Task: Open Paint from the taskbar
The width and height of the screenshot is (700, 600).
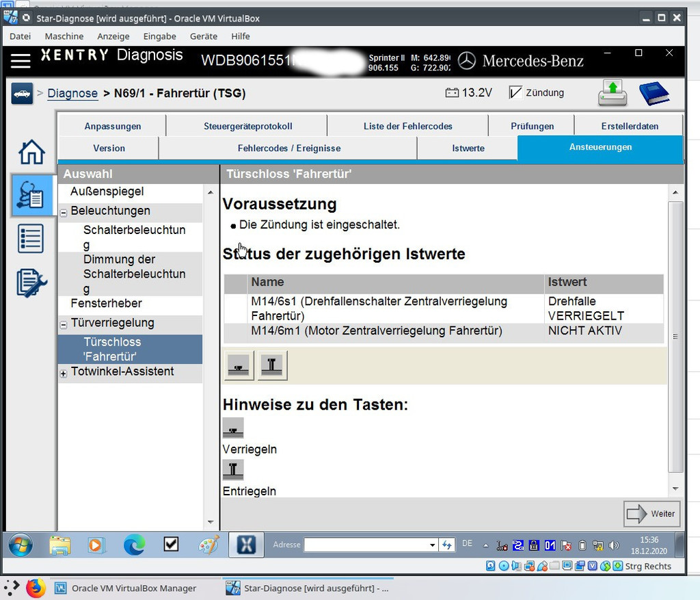Action: point(208,545)
